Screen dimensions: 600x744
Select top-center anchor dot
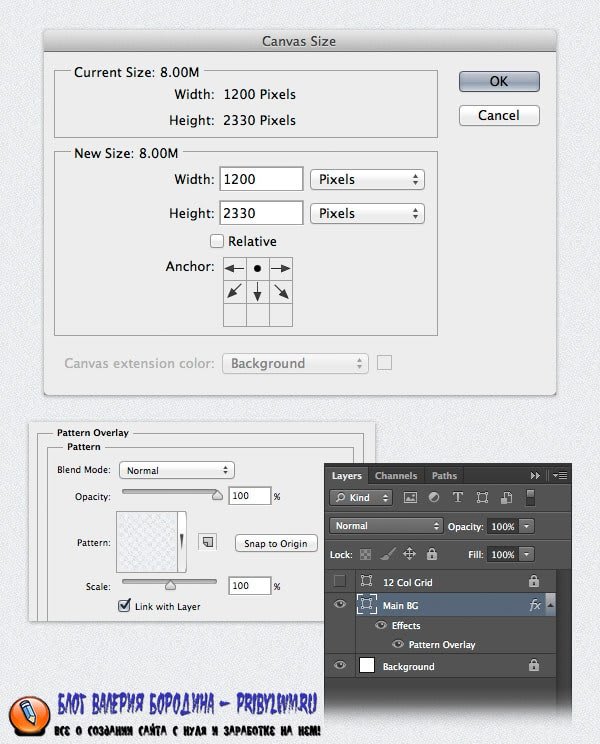[x=258, y=269]
